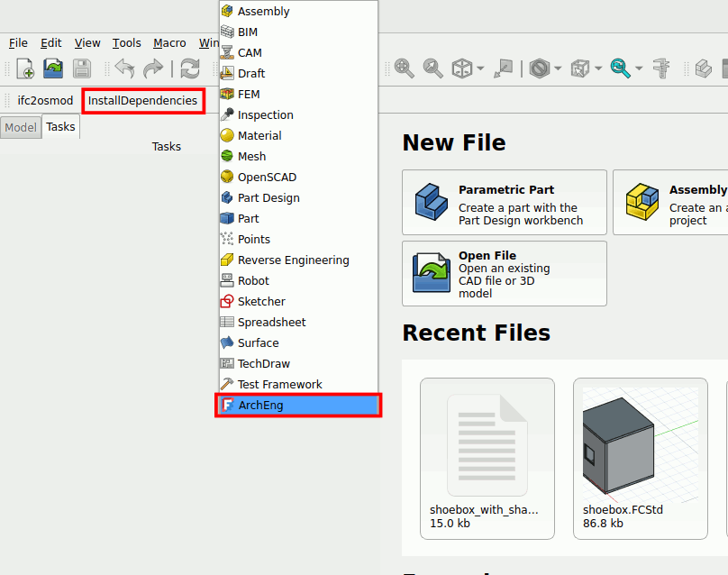Open the draw style dropdown arrow
This screenshot has height=575, width=728.
point(559,68)
